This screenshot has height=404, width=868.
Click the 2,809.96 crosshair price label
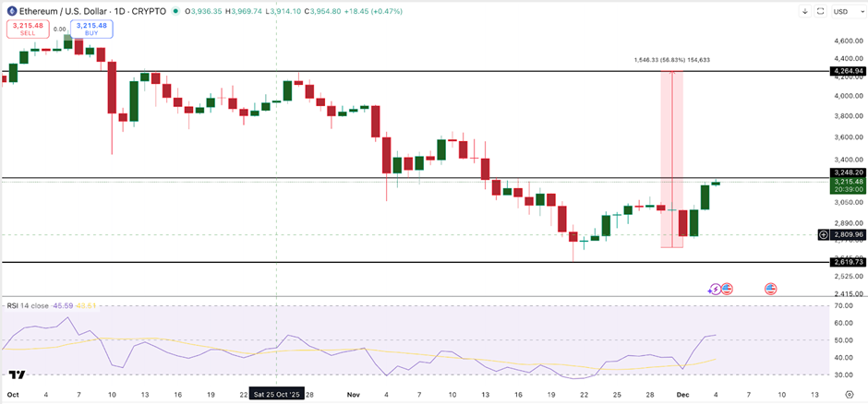pyautogui.click(x=847, y=235)
